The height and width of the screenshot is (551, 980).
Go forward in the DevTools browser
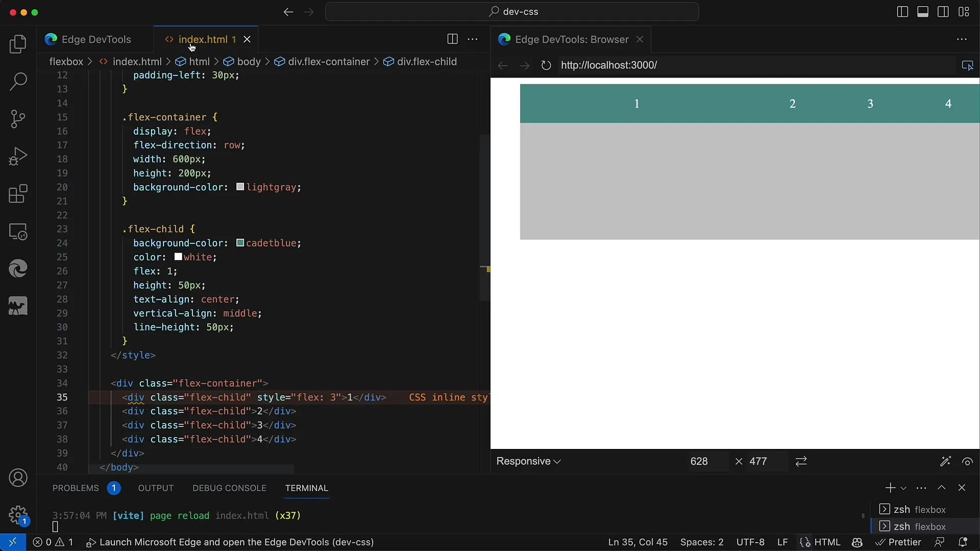[524, 65]
